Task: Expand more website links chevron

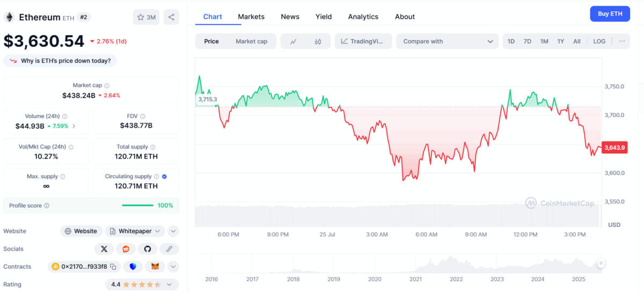Action: [173, 231]
